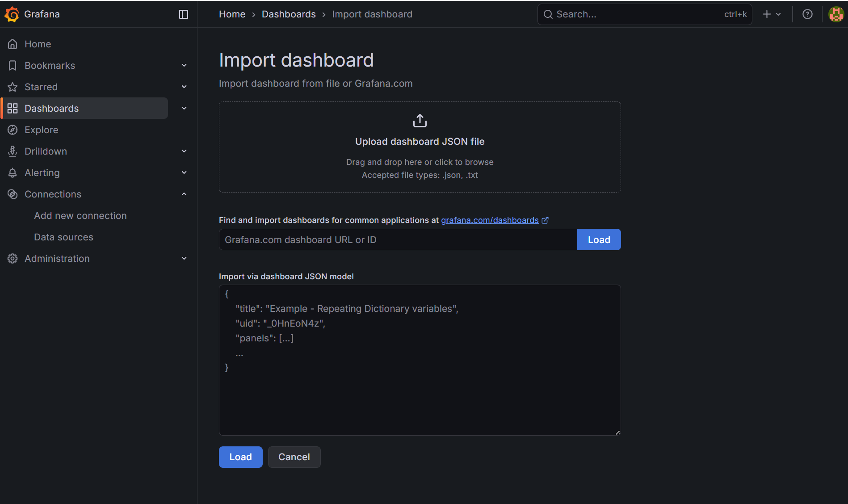Open Drilldown in the sidebar menu
Screen dimensions: 848x504
pos(46,151)
